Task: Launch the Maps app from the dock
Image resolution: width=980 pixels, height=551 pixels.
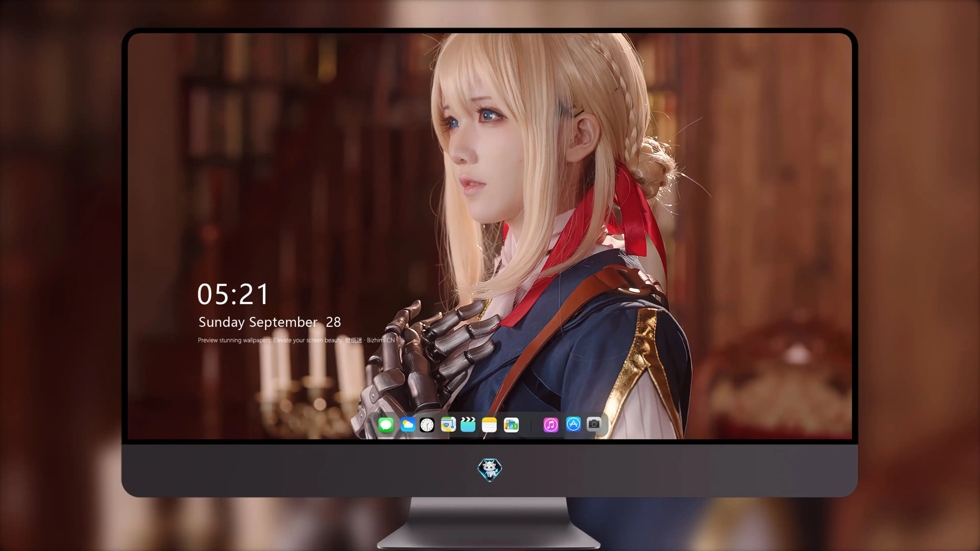Action: coord(448,424)
